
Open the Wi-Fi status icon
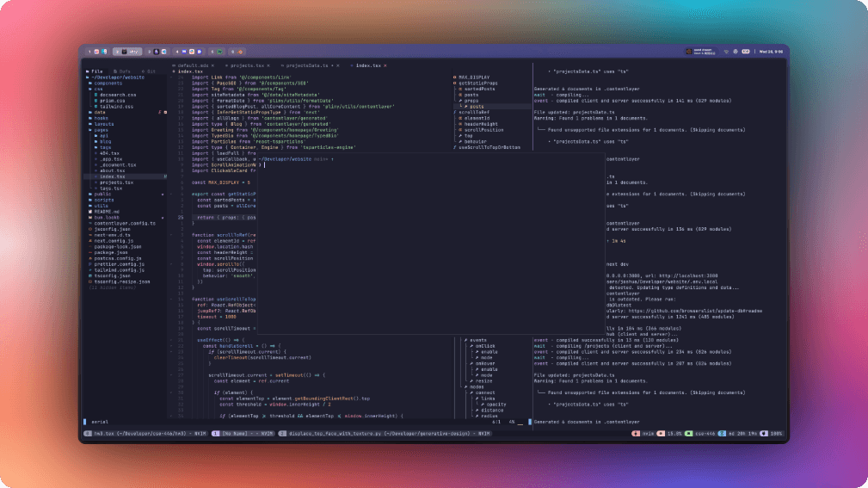[726, 52]
